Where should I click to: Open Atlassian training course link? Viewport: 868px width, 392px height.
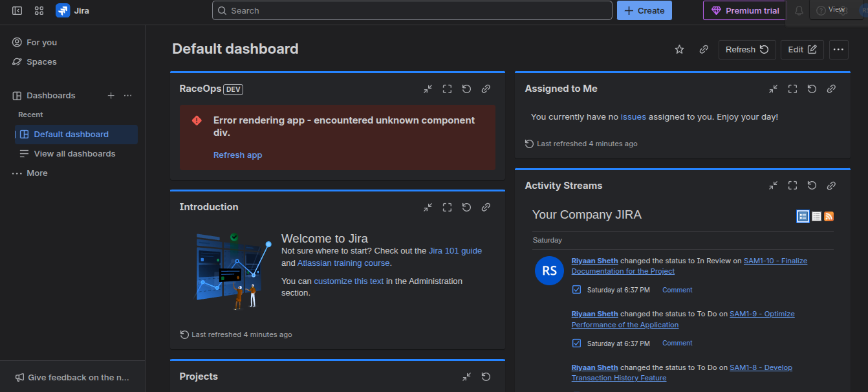pos(343,263)
